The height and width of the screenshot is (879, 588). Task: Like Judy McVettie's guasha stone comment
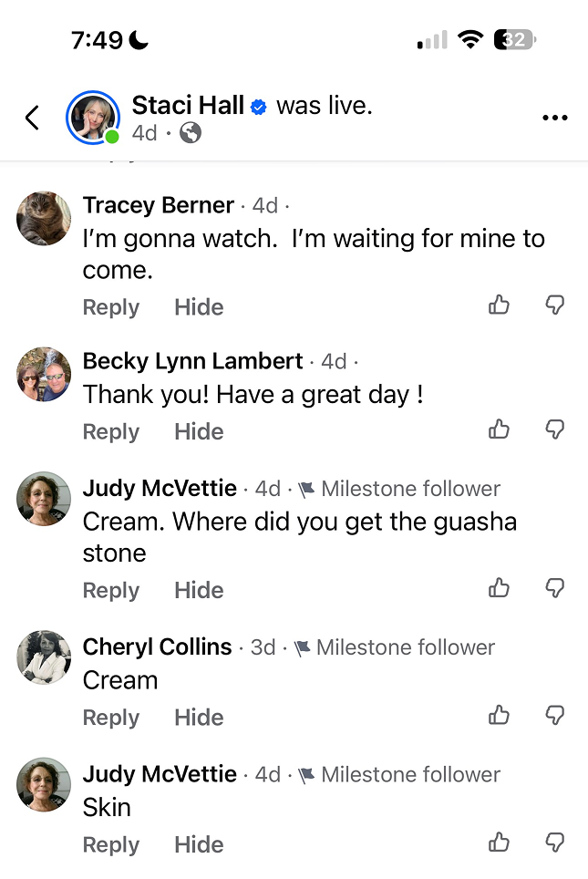499,588
